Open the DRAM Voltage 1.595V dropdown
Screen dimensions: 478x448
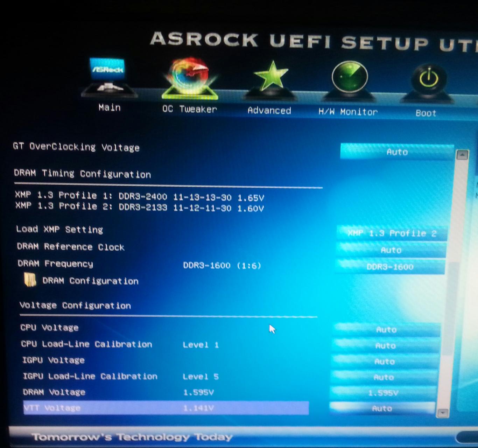pyautogui.click(x=383, y=393)
